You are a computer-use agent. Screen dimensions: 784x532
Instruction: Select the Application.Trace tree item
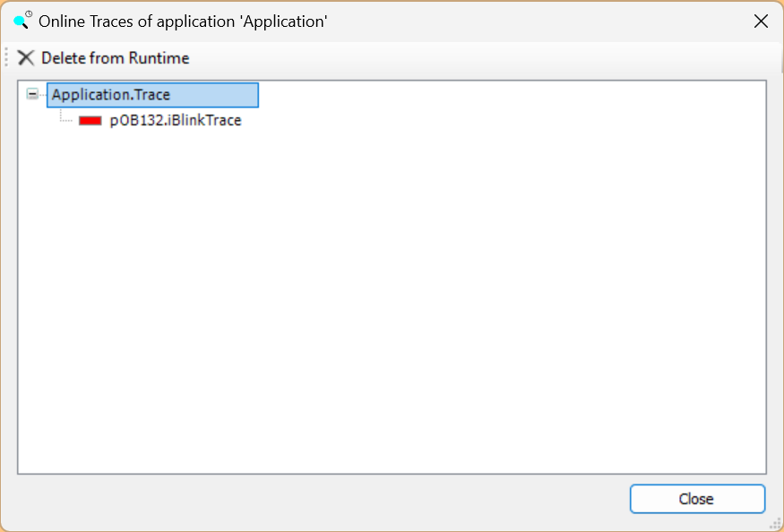[x=152, y=95]
